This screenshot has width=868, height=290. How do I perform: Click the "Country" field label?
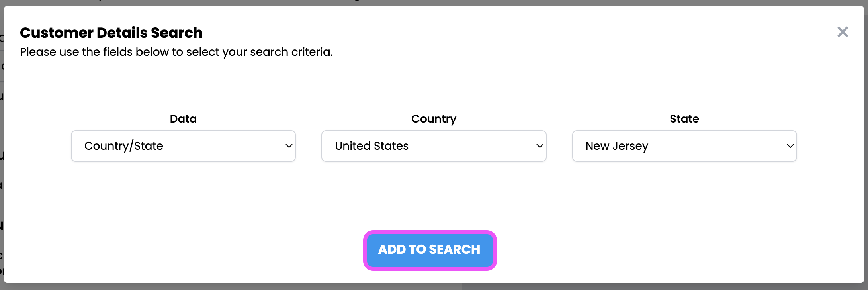[434, 119]
